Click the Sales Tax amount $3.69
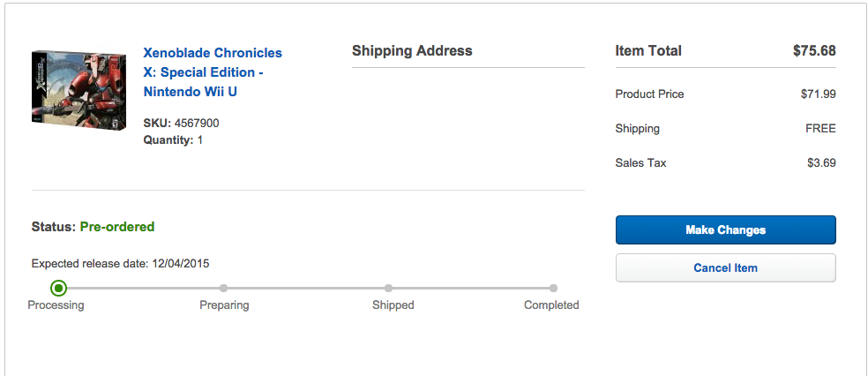 (821, 162)
